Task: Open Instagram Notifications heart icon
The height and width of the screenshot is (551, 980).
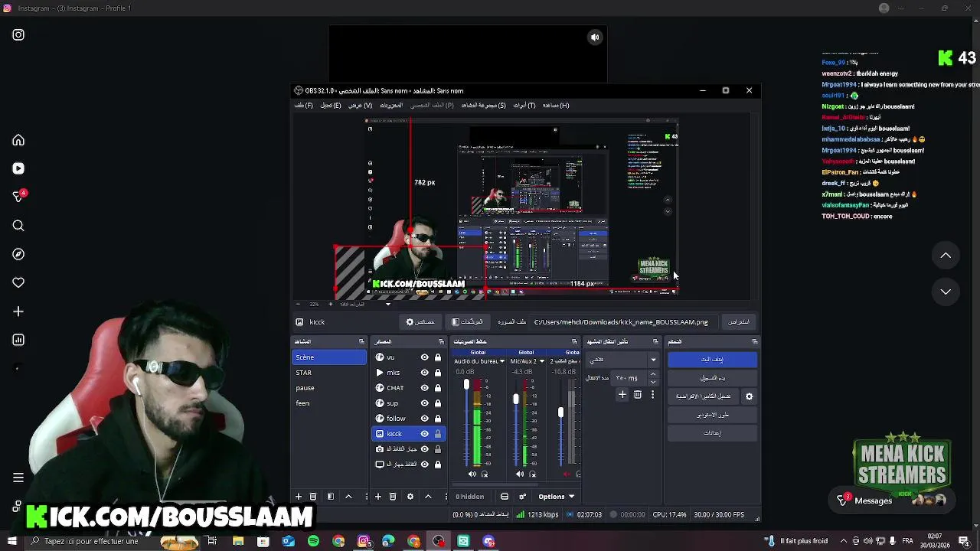Action: (x=18, y=282)
